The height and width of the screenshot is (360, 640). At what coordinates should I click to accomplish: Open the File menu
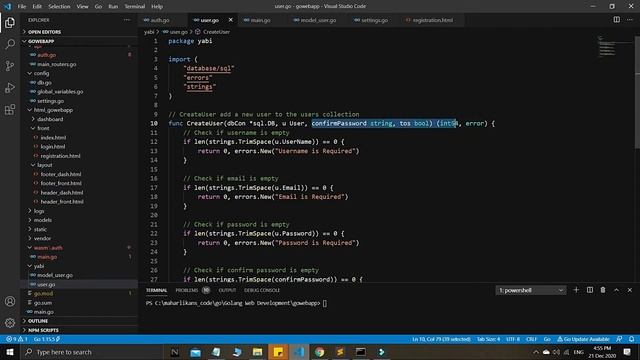22,7
